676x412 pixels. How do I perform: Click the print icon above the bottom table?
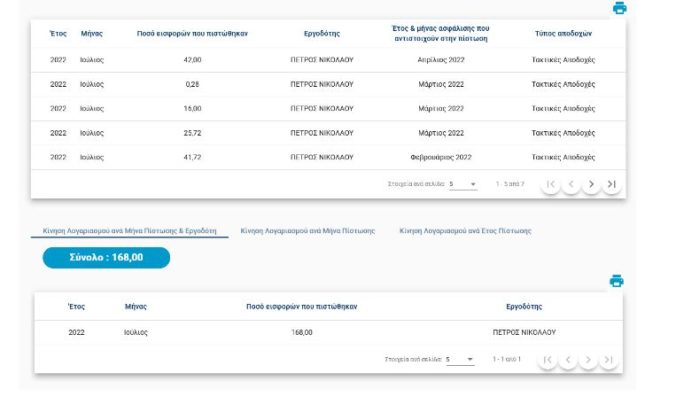pos(616,281)
